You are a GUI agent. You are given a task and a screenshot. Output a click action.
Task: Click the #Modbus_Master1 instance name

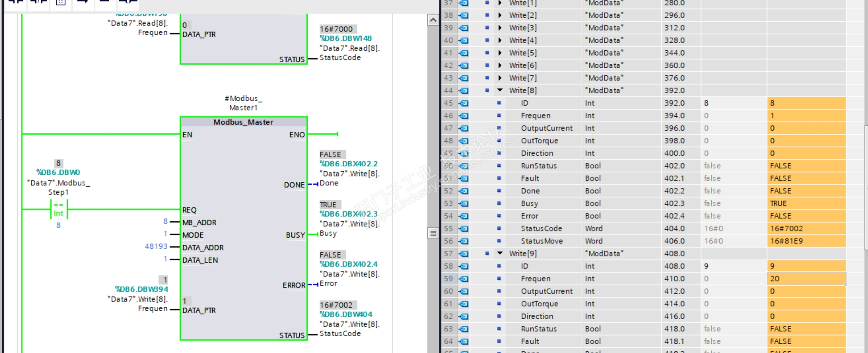point(243,103)
